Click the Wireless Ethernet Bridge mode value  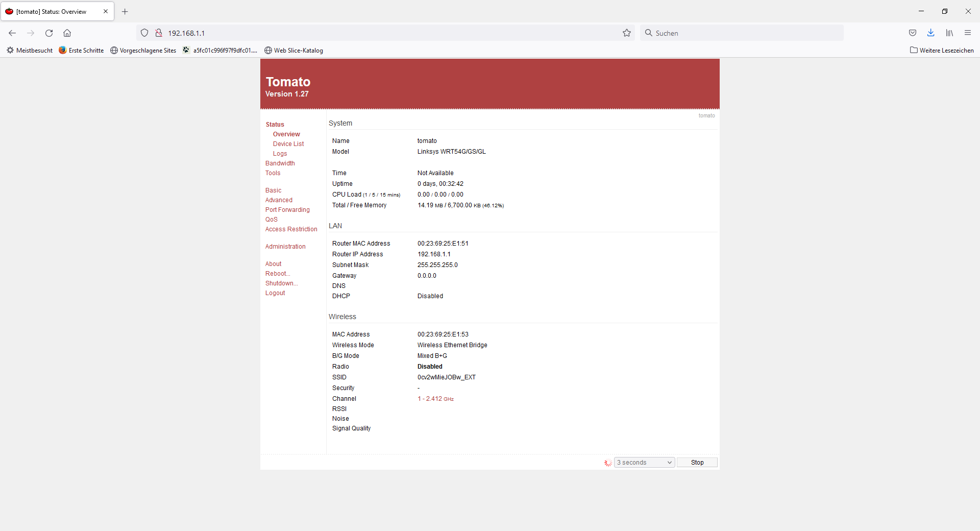452,345
